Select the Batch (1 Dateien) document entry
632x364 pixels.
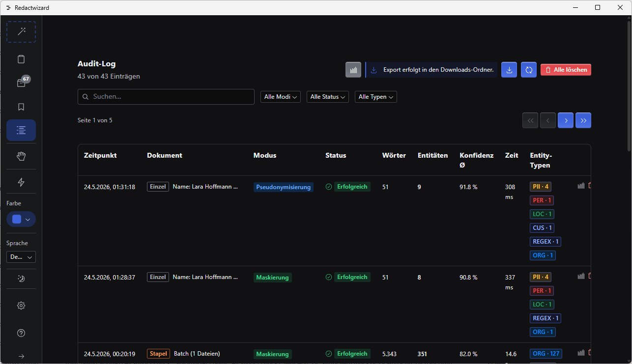[197, 354]
